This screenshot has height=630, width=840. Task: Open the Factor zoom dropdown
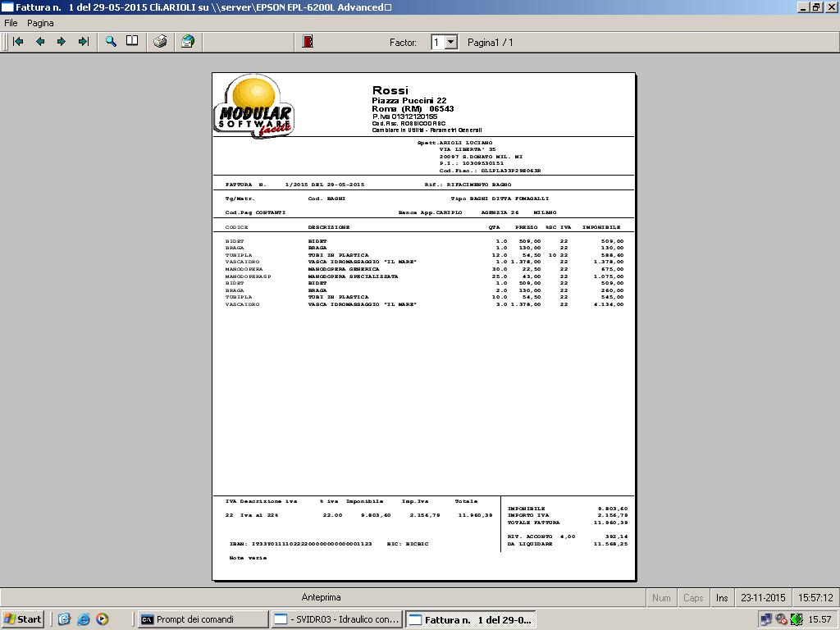point(450,42)
